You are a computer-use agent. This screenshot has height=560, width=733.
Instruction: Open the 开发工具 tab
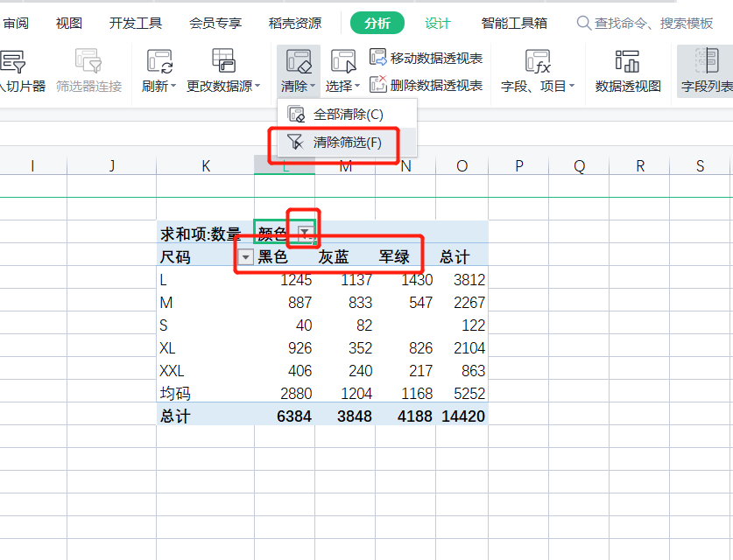pos(136,23)
